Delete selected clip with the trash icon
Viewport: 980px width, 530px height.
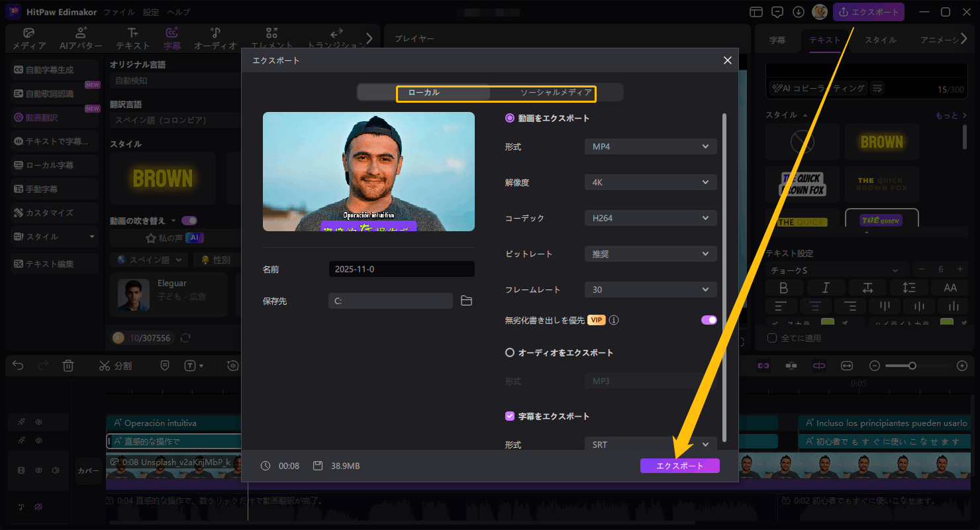(x=68, y=365)
